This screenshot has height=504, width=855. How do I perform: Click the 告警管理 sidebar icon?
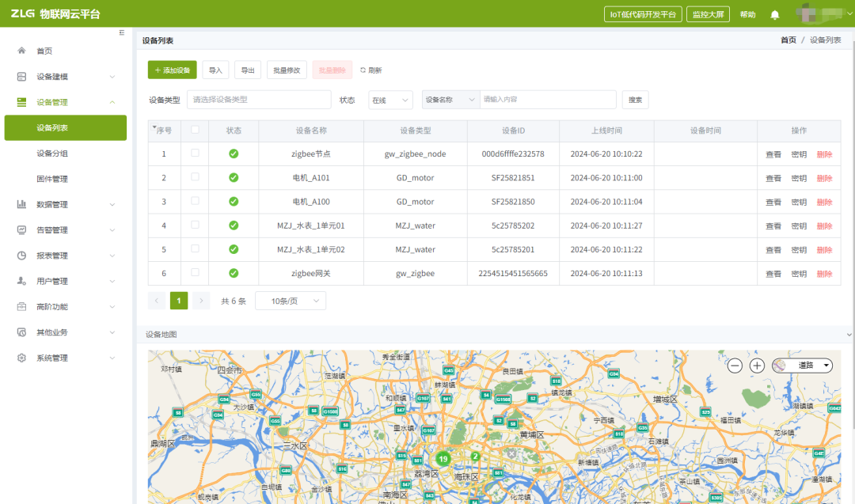[22, 230]
